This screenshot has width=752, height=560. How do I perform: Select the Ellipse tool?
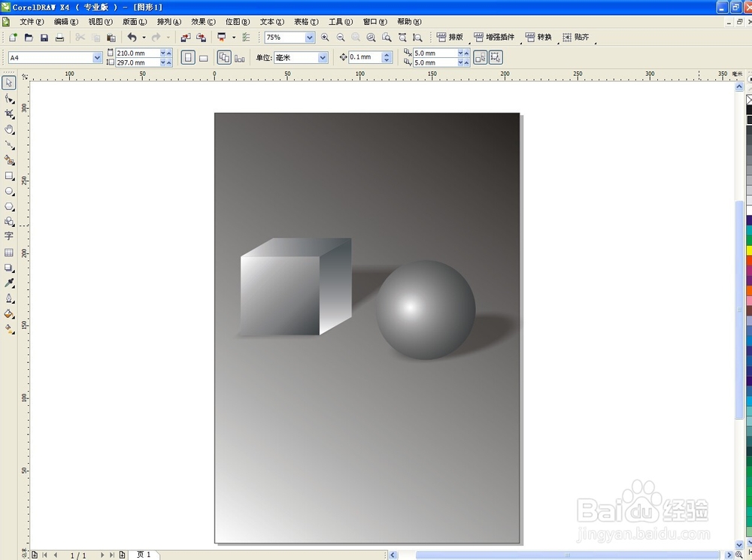[9, 191]
